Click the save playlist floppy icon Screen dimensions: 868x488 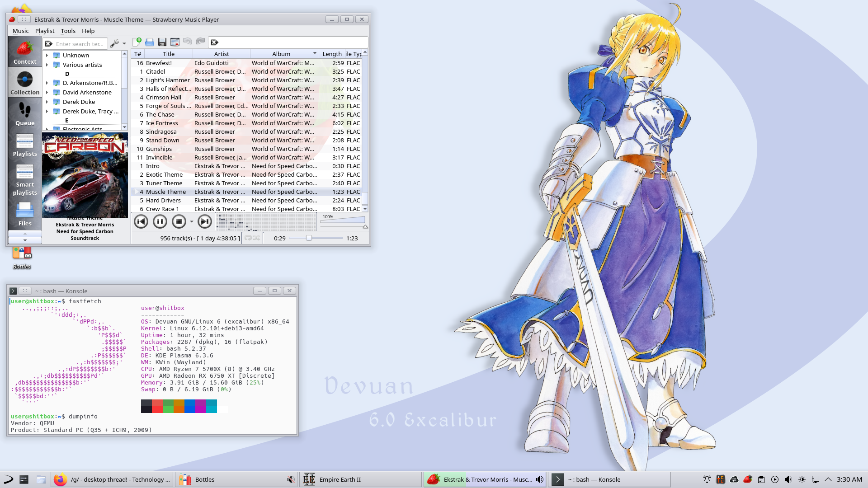click(x=162, y=42)
